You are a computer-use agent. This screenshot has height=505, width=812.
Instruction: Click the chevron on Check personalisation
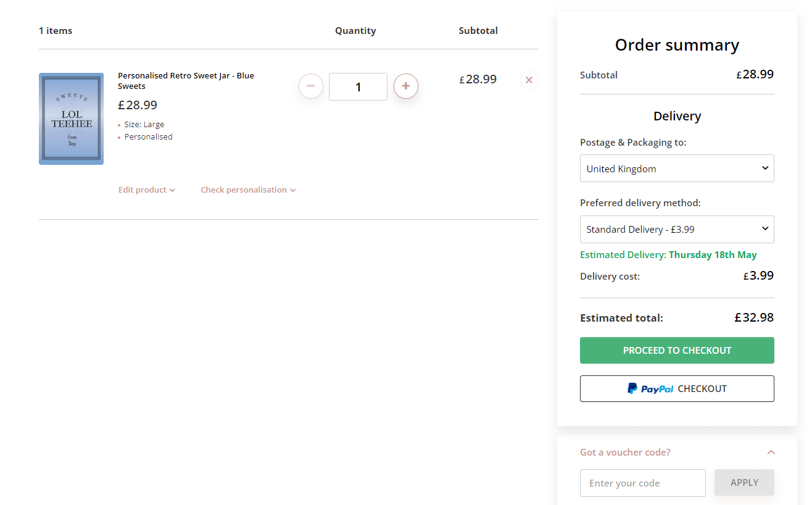[293, 190]
